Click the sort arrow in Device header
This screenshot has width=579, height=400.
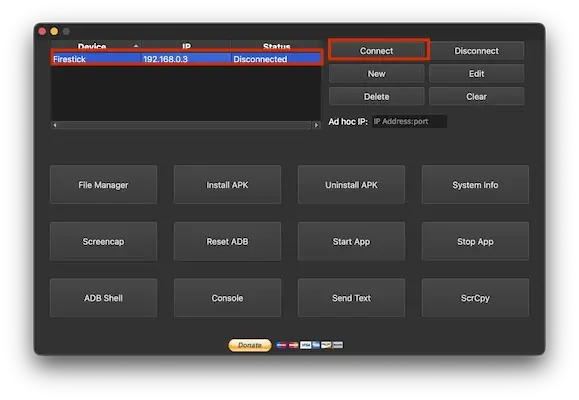(x=136, y=46)
